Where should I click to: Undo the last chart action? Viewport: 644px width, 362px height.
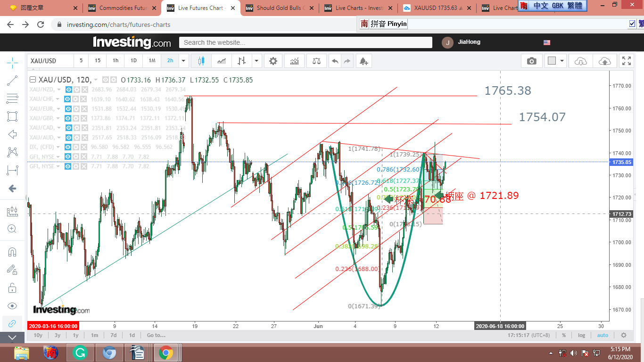335,61
